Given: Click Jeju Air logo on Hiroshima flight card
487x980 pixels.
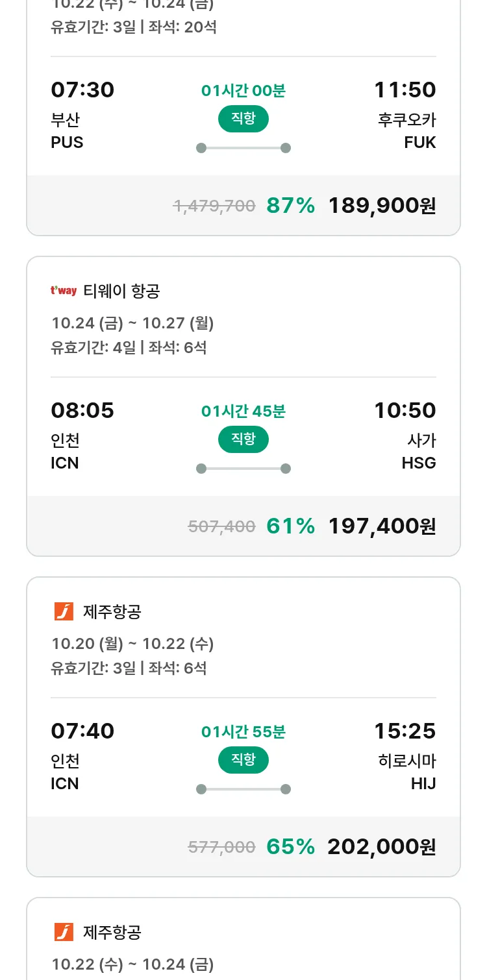Looking at the screenshot, I should tap(64, 611).
